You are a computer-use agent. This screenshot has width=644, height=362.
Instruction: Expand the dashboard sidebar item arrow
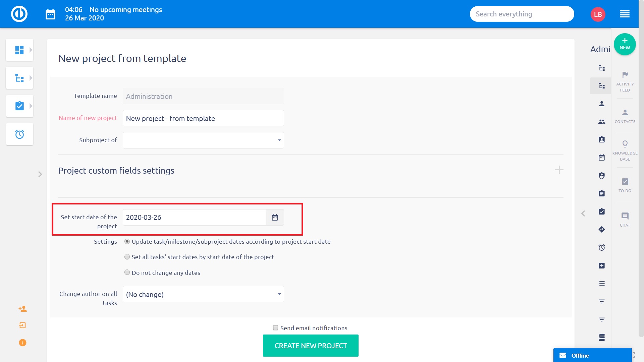coord(31,50)
